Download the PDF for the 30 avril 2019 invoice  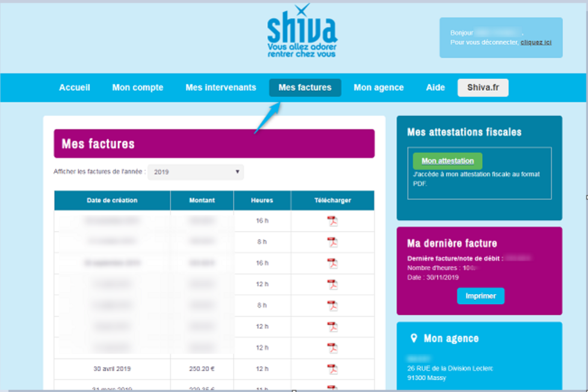tap(332, 369)
